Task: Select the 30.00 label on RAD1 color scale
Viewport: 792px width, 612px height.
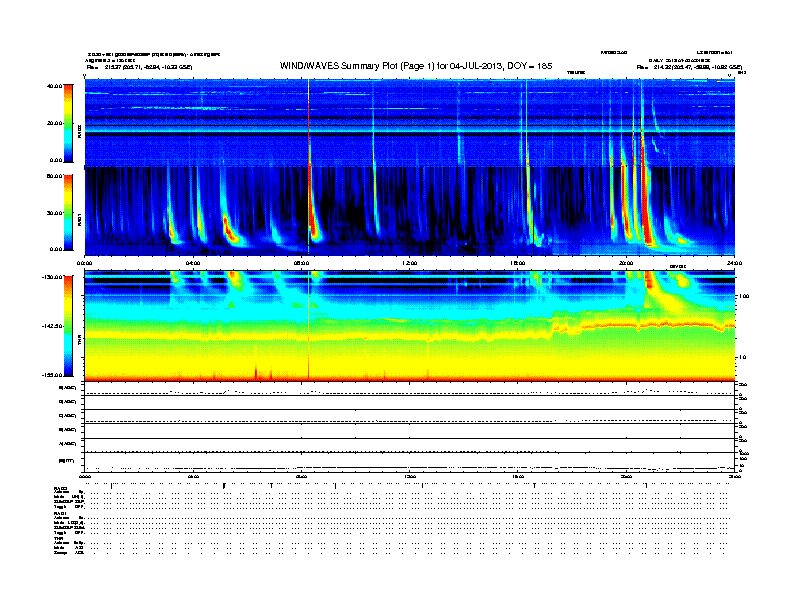Action: tap(54, 213)
